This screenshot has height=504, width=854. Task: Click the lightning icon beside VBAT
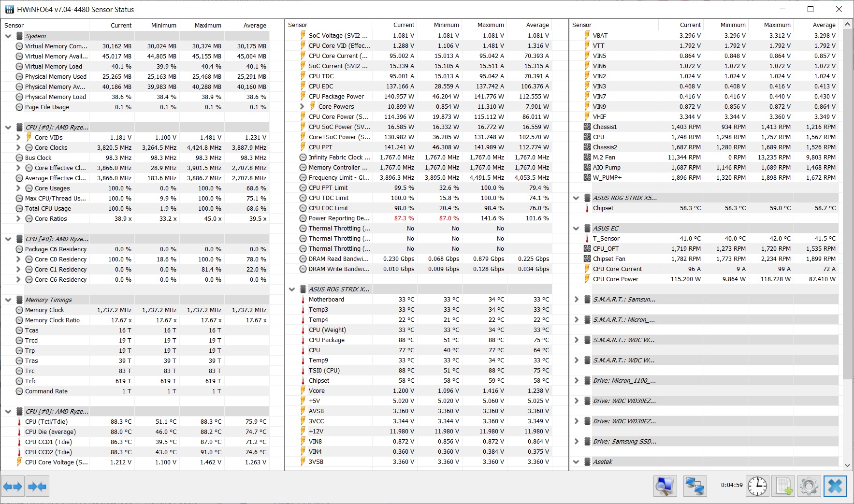click(587, 36)
